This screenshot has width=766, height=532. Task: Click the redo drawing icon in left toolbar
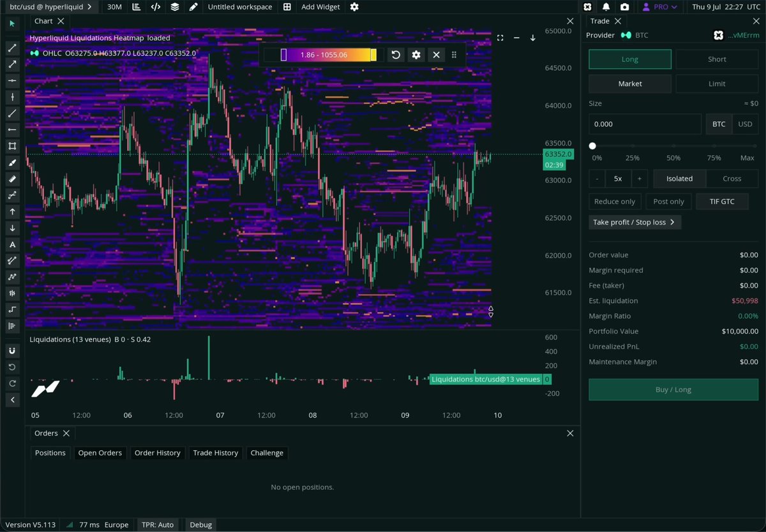tap(12, 383)
